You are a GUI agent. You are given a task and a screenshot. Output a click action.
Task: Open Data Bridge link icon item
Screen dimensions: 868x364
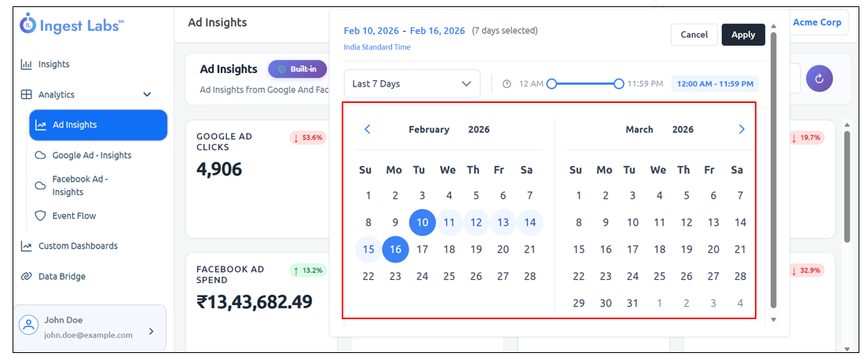click(x=61, y=277)
